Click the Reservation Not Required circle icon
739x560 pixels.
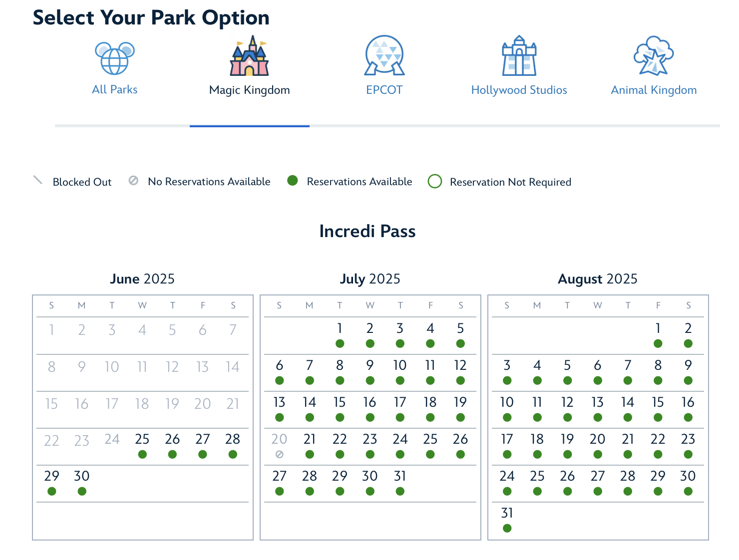435,181
